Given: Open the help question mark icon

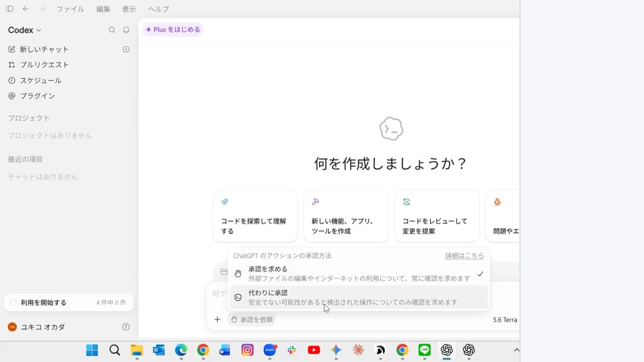Looking at the screenshot, I should 126,327.
